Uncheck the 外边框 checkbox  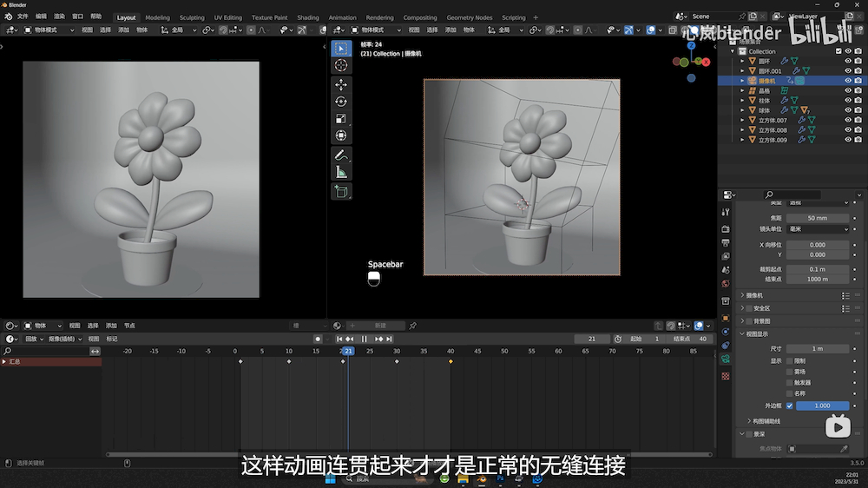point(789,406)
